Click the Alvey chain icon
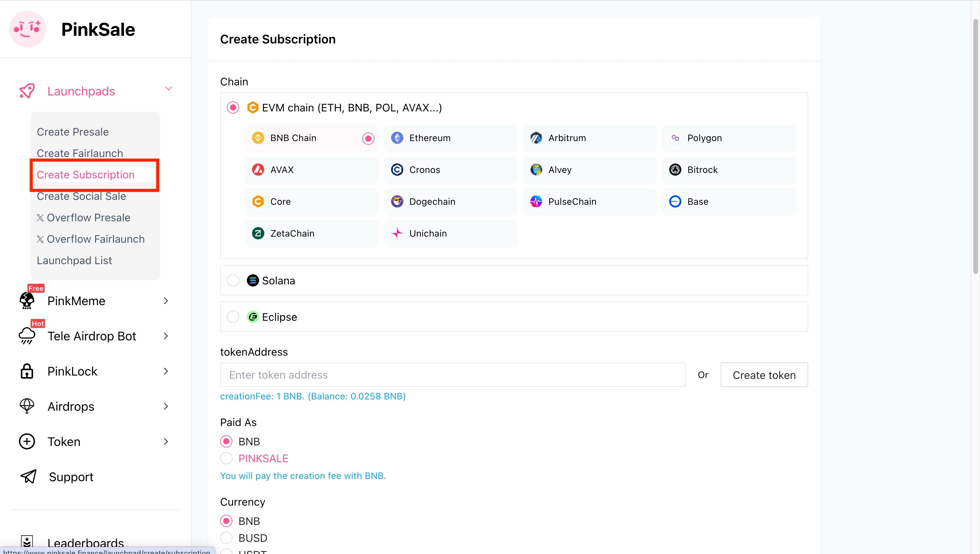This screenshot has height=554, width=980. [536, 170]
